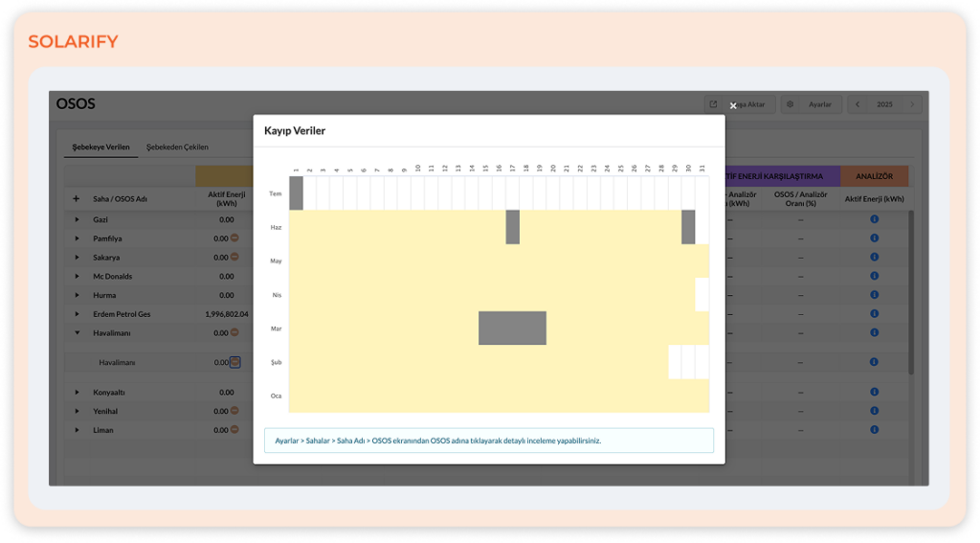Collapse the expanded Havalimanı row
Image resolution: width=980 pixels, height=543 pixels.
click(x=77, y=333)
